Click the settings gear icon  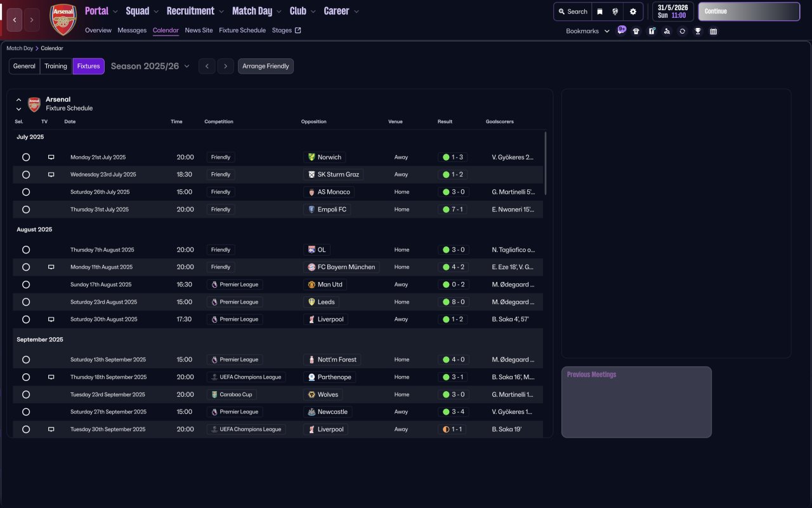pos(632,11)
